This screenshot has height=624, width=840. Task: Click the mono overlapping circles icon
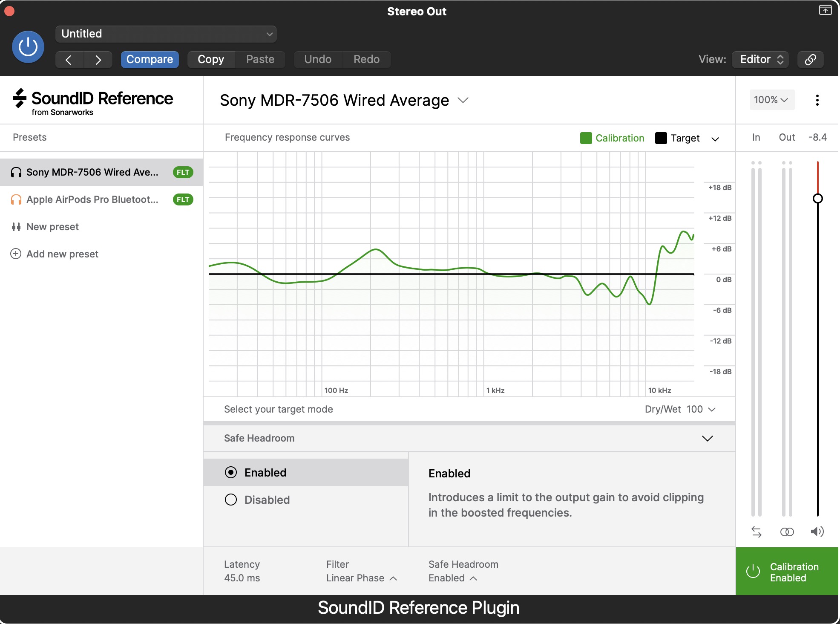pos(786,532)
